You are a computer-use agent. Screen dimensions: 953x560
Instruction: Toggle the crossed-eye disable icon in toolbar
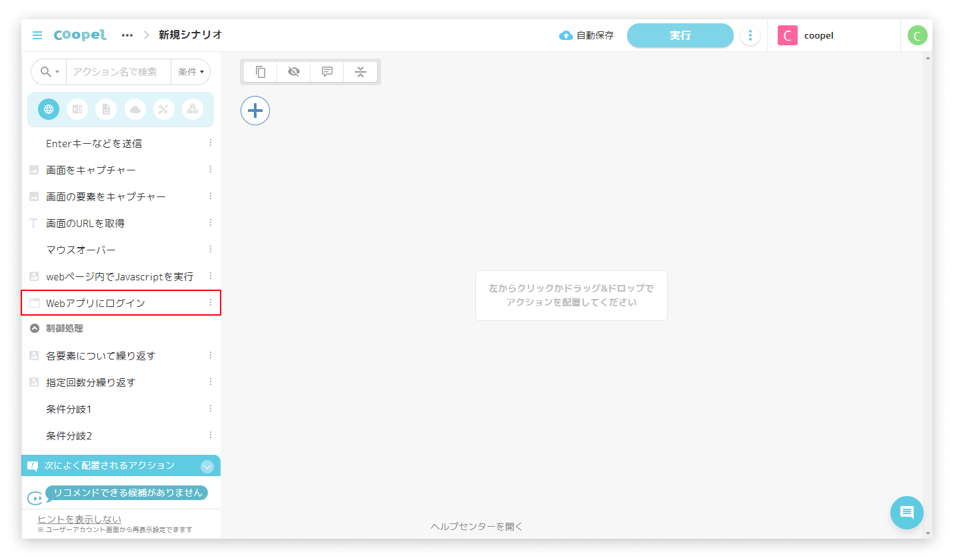pyautogui.click(x=294, y=71)
